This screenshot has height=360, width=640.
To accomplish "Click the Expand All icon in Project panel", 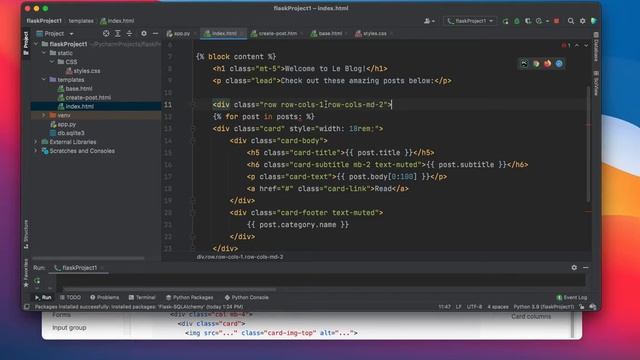I will coord(118,33).
